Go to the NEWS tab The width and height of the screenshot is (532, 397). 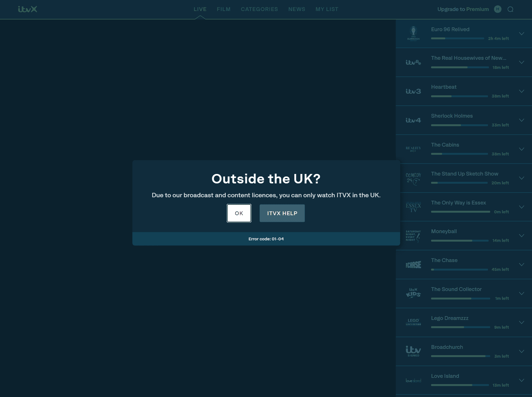click(x=297, y=9)
